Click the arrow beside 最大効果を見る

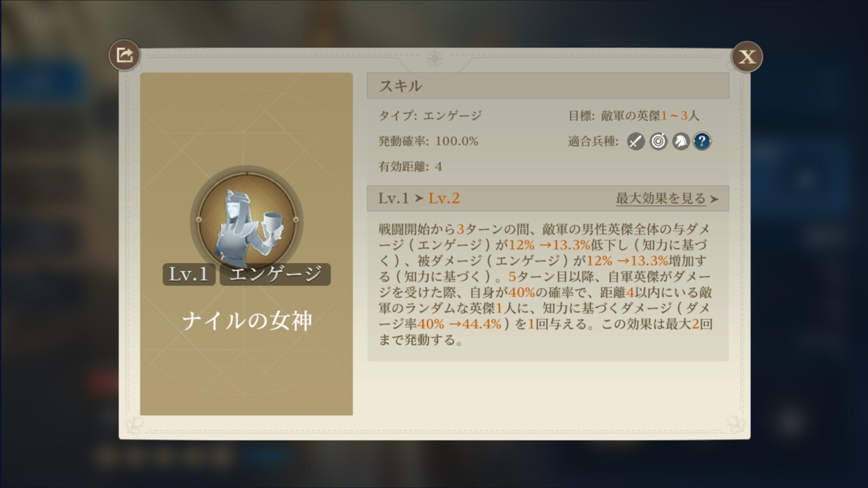tap(714, 199)
